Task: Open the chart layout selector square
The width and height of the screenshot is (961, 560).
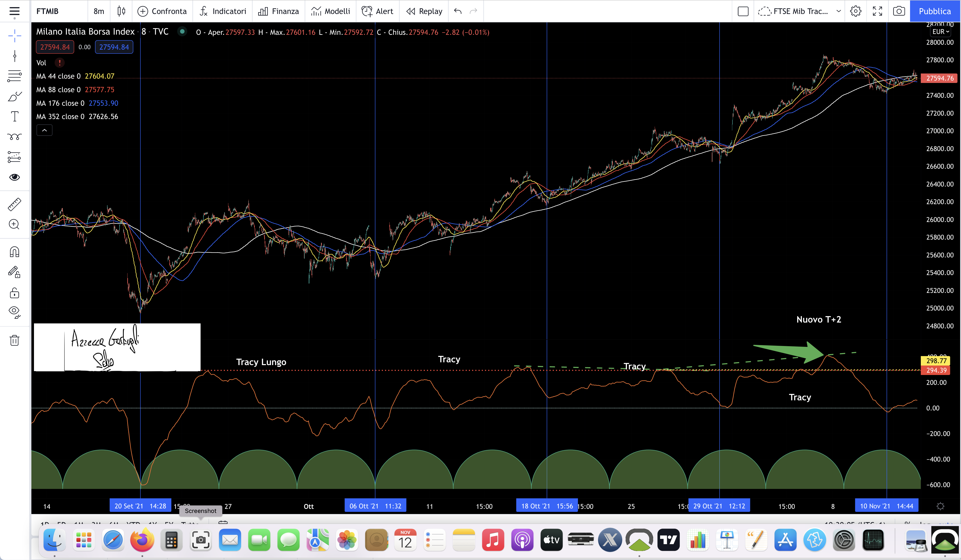Action: 743,11
